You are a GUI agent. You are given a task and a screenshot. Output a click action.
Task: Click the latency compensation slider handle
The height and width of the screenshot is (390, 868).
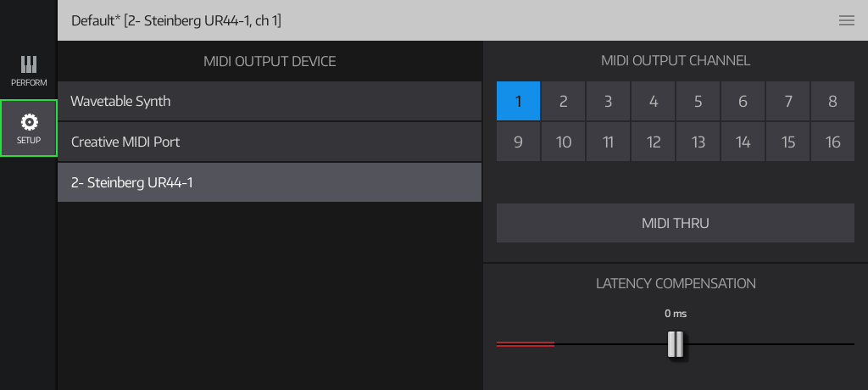(x=676, y=344)
